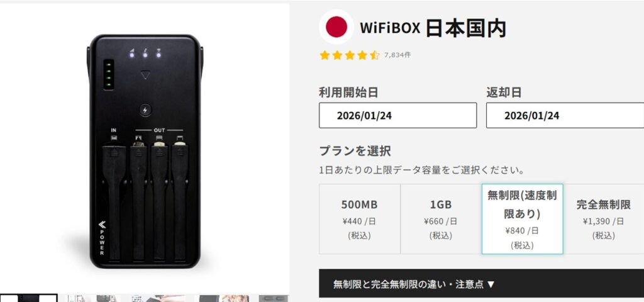Select the fifth partially visible thumbnail
The height and width of the screenshot is (302, 644).
click(274, 298)
